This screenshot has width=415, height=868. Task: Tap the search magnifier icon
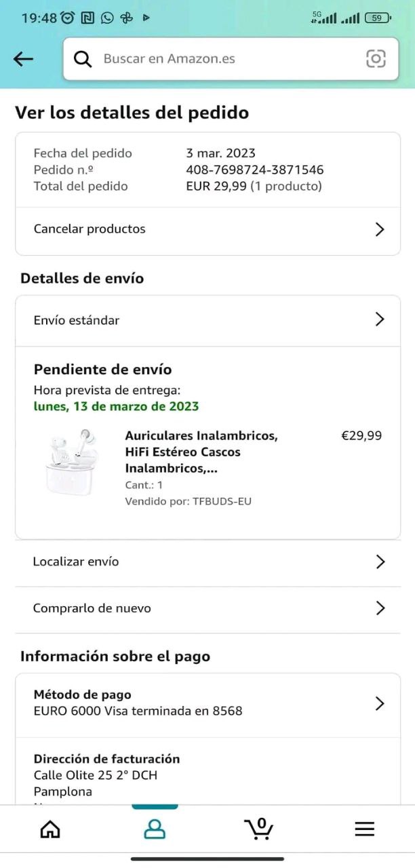pos(83,59)
